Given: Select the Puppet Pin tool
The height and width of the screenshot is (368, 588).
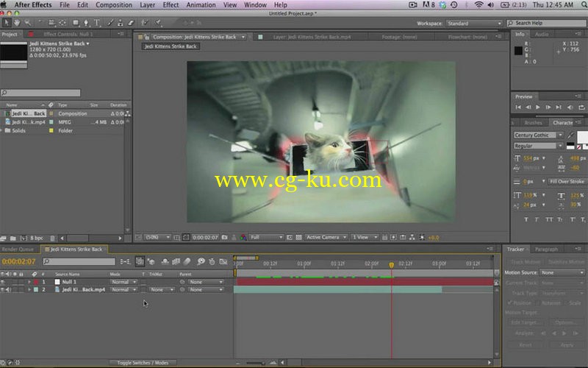Looking at the screenshot, I should click(158, 23).
